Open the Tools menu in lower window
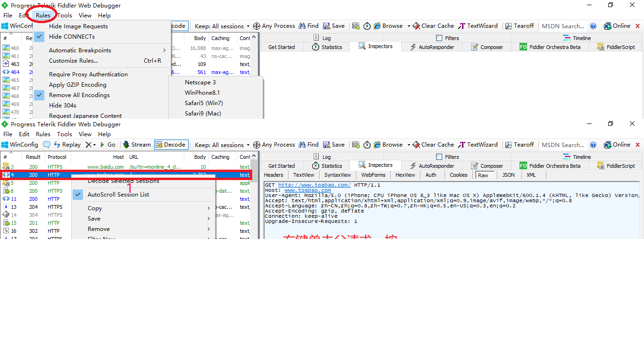The width and height of the screenshot is (644, 362). (65, 134)
